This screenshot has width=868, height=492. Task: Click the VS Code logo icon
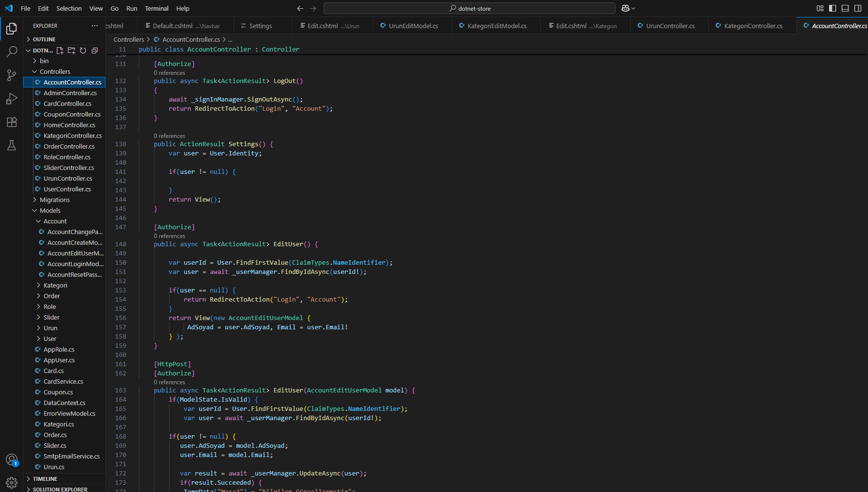point(9,8)
